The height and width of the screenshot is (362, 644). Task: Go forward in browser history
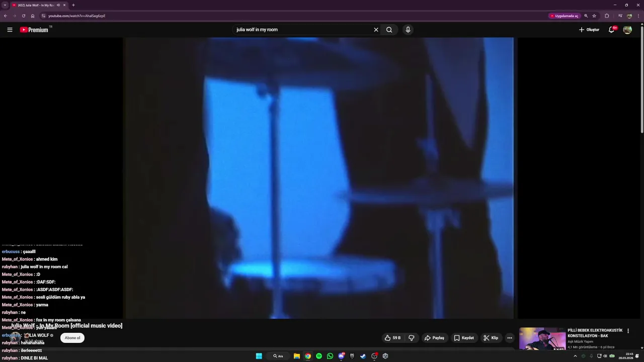tap(14, 16)
